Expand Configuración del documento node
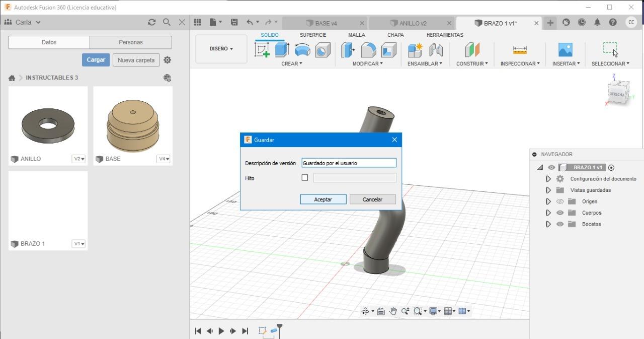This screenshot has width=644, height=339. point(548,179)
